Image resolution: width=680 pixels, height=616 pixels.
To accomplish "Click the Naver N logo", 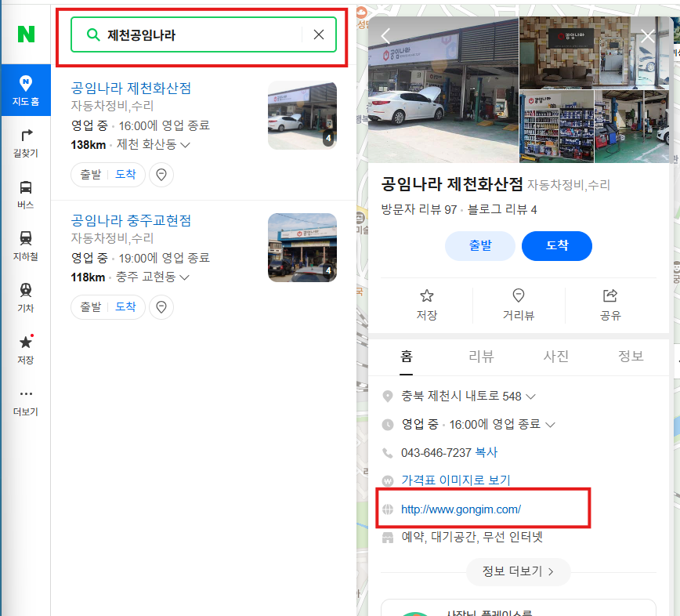I will pos(26,34).
